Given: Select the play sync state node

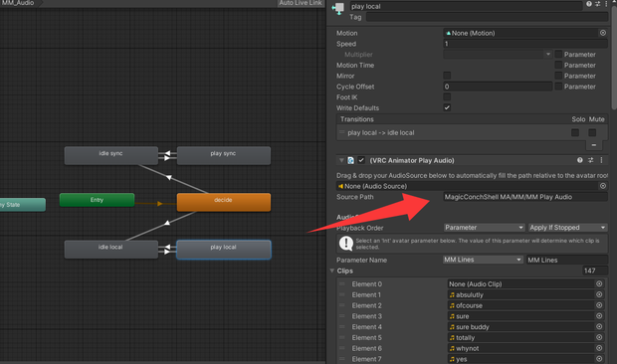Looking at the screenshot, I should pos(224,156).
